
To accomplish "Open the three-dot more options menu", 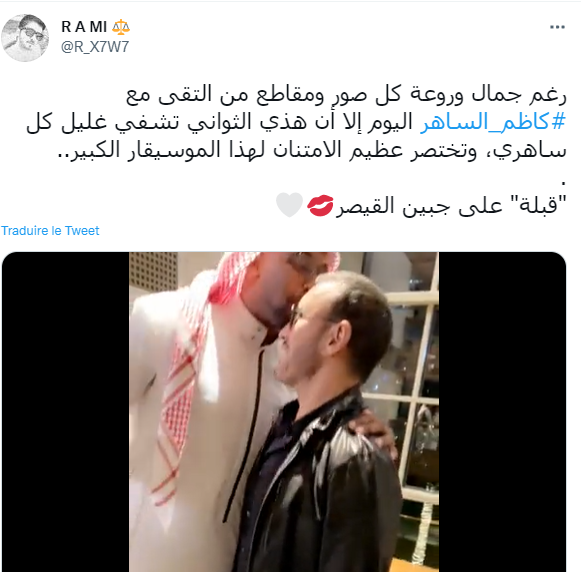I will pos(557,27).
